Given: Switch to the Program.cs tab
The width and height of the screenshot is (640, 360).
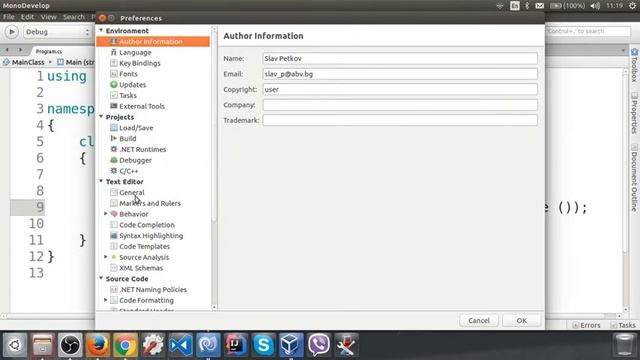Looking at the screenshot, I should (x=49, y=51).
